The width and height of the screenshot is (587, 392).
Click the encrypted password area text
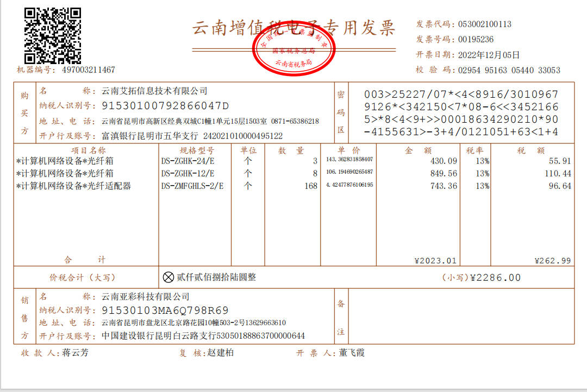pos(461,113)
